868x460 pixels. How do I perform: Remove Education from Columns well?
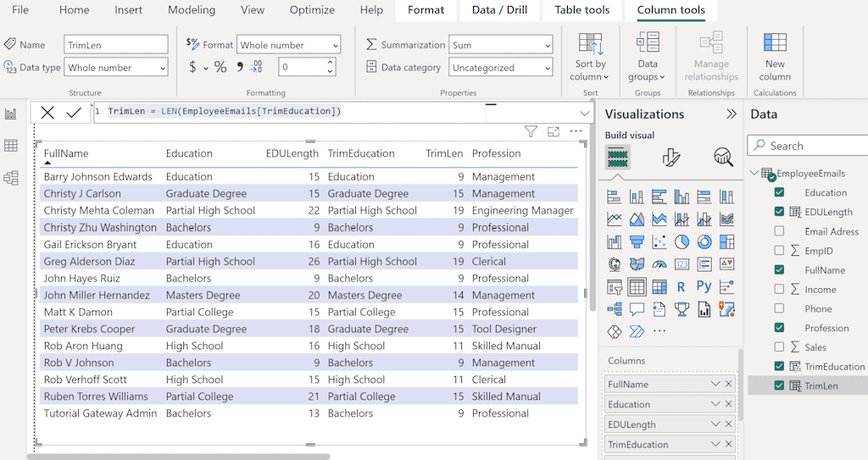728,404
